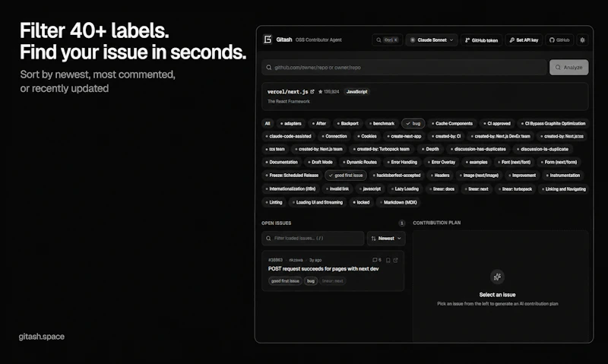
Task: Bookmark issue #38863
Action: click(388, 260)
